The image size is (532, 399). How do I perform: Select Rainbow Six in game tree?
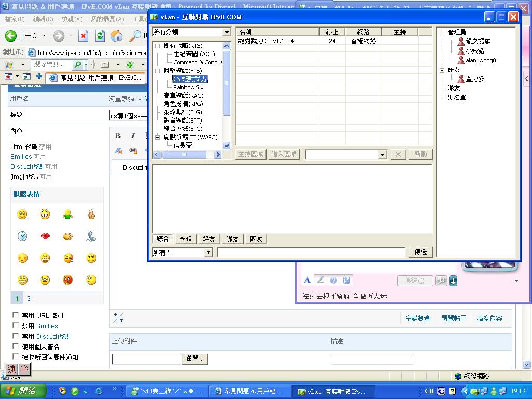click(188, 87)
